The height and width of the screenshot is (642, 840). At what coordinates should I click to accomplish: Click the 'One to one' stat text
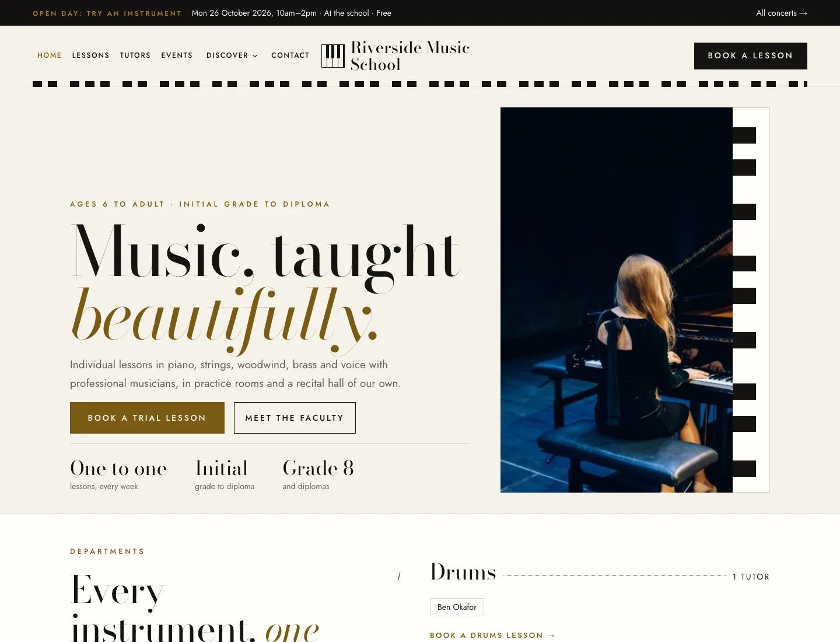coord(118,468)
